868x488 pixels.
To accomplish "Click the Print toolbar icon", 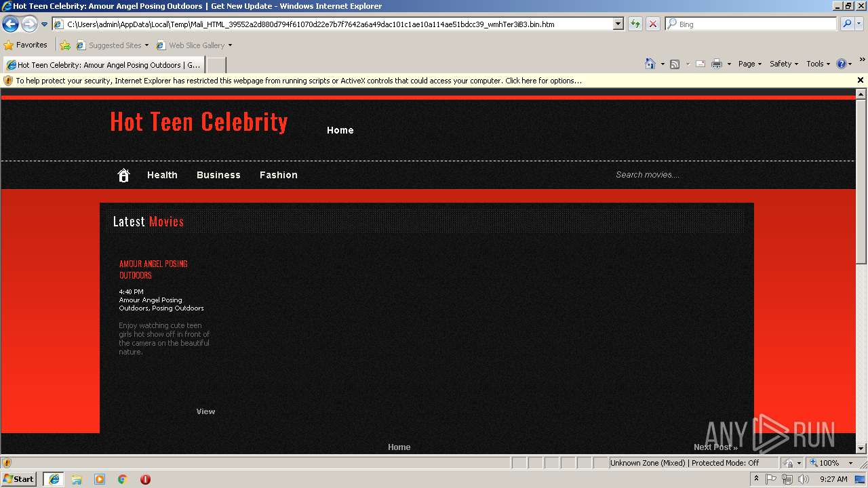I will (717, 64).
